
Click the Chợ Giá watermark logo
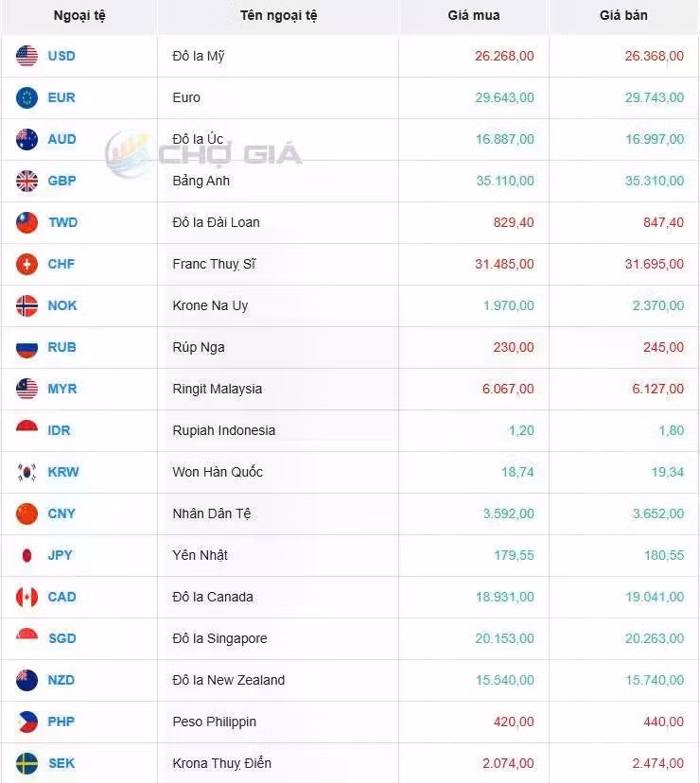pyautogui.click(x=203, y=153)
